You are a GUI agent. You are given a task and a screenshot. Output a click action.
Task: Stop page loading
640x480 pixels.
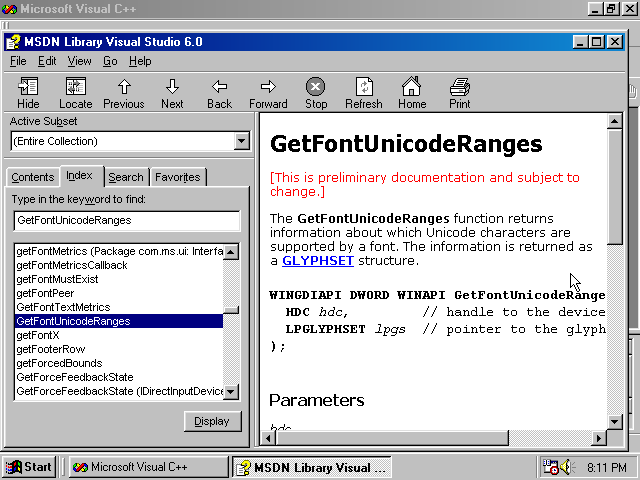(x=316, y=92)
